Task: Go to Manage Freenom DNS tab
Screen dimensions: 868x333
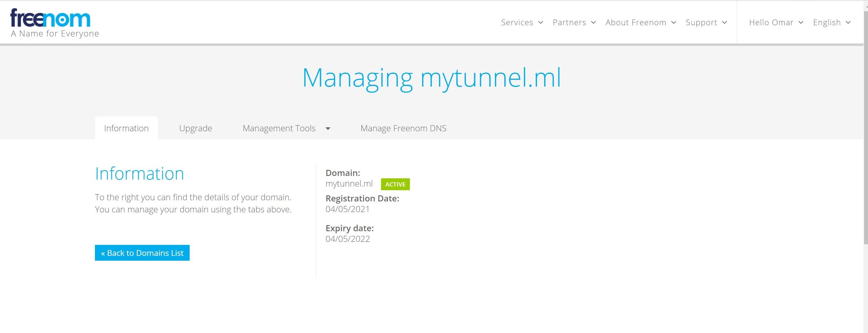Action: 403,128
